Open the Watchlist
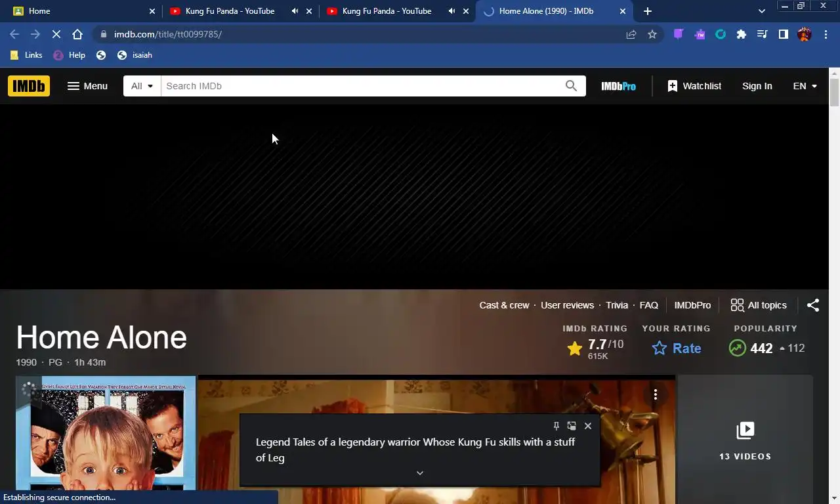Image resolution: width=840 pixels, height=504 pixels. (x=694, y=86)
